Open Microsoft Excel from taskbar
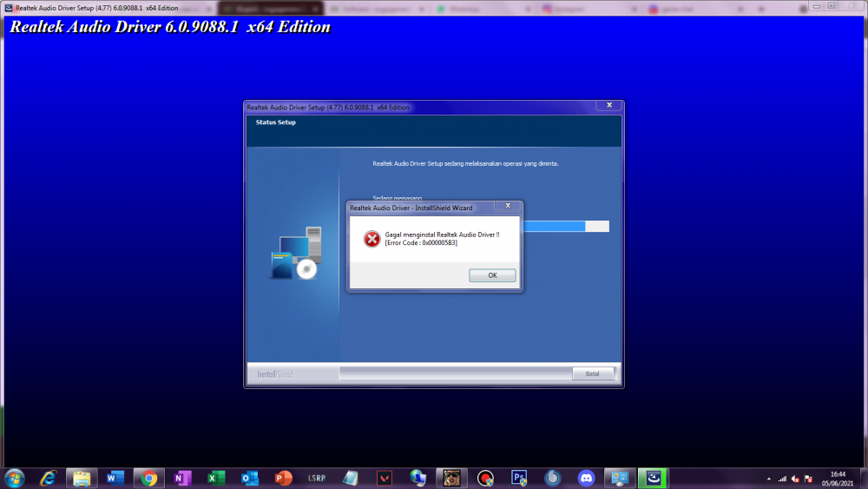The image size is (868, 489). 216,478
